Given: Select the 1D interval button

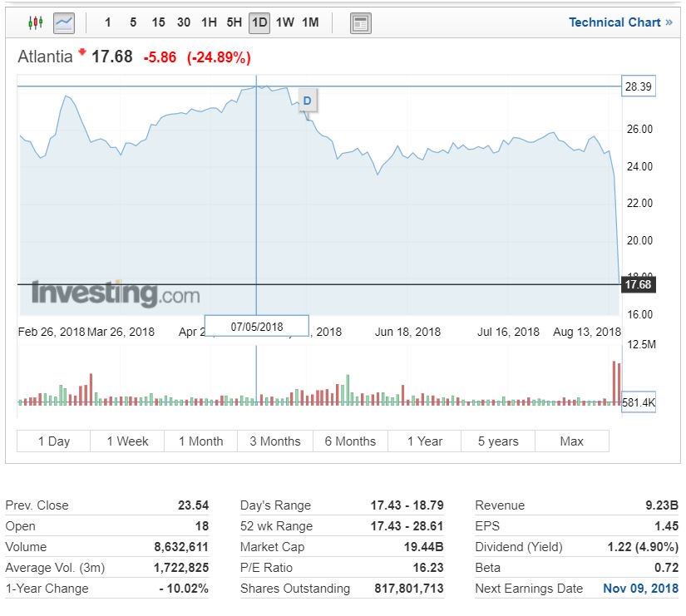Looking at the screenshot, I should click(259, 22).
